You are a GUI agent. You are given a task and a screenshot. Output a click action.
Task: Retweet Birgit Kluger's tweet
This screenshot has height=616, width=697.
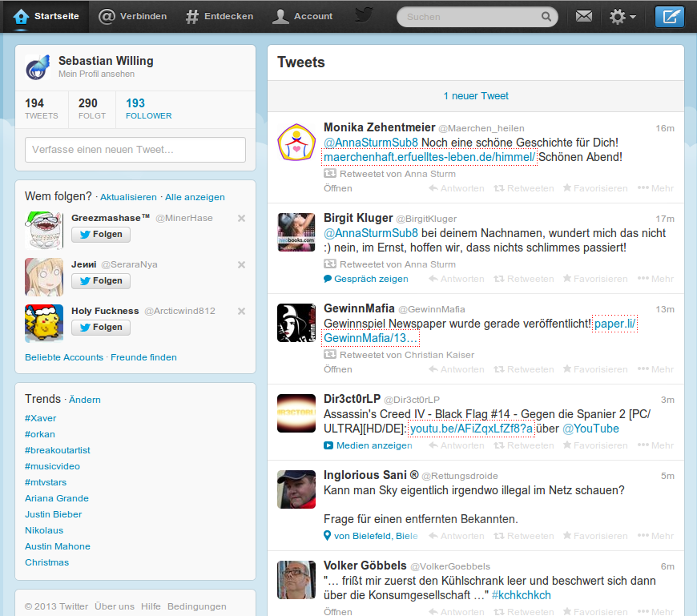click(x=524, y=279)
